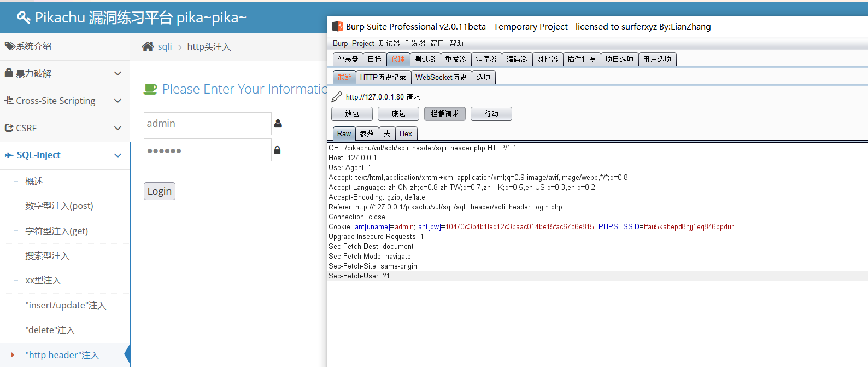Select the 头 headers view tab
Viewport: 868px width, 367px height.
387,133
